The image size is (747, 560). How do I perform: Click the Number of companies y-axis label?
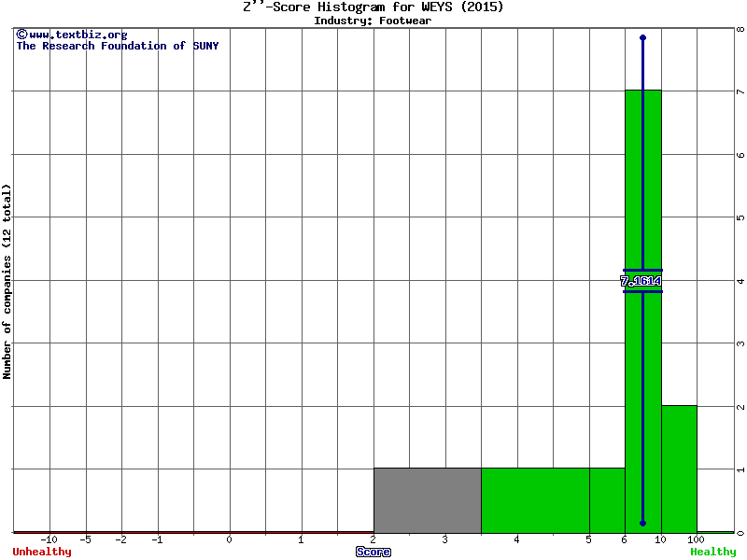7,281
